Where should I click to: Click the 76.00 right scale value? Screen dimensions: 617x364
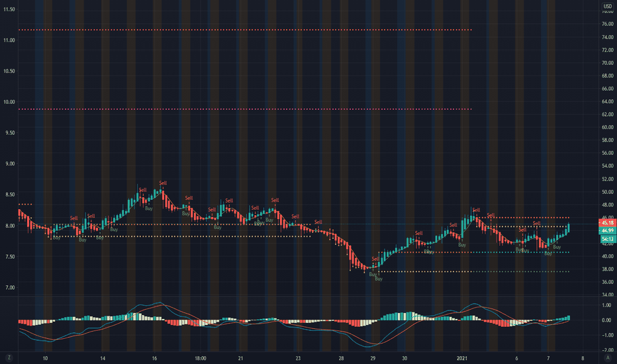click(x=608, y=24)
